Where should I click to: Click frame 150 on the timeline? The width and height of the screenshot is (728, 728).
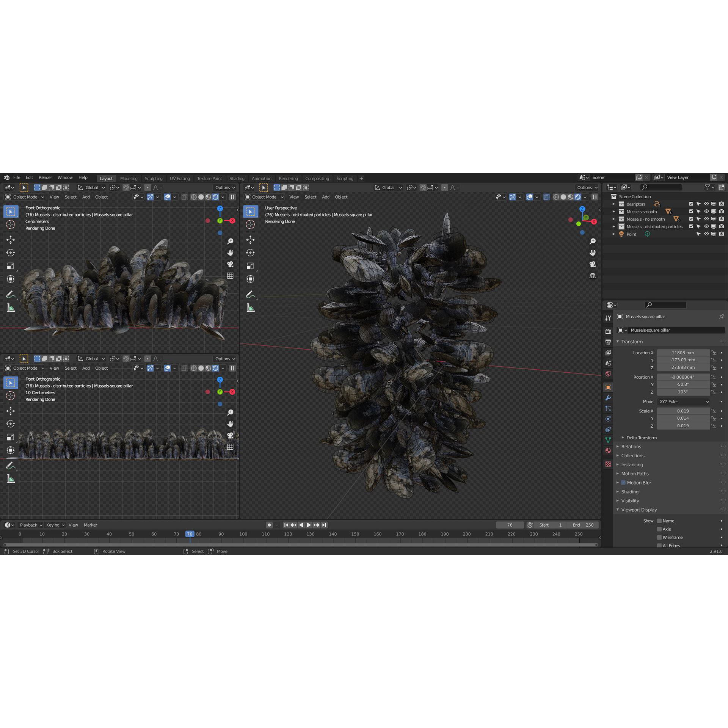tap(355, 534)
